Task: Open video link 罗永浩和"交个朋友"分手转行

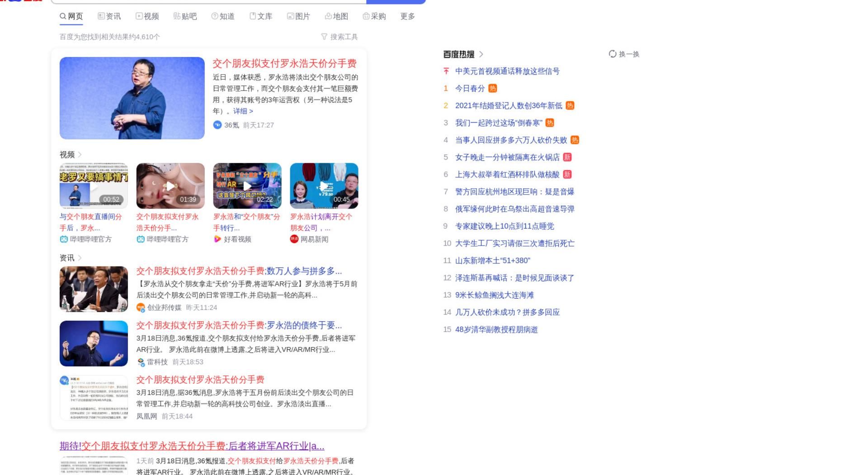Action: [247, 222]
